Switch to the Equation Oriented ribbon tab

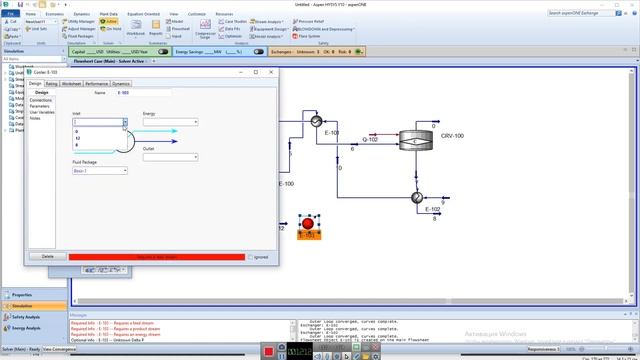[x=144, y=14]
